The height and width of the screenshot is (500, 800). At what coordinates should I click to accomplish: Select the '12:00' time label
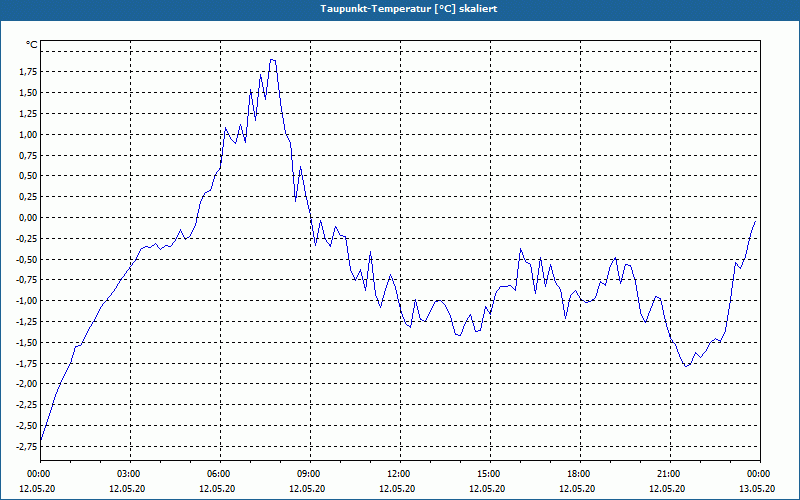coord(400,474)
